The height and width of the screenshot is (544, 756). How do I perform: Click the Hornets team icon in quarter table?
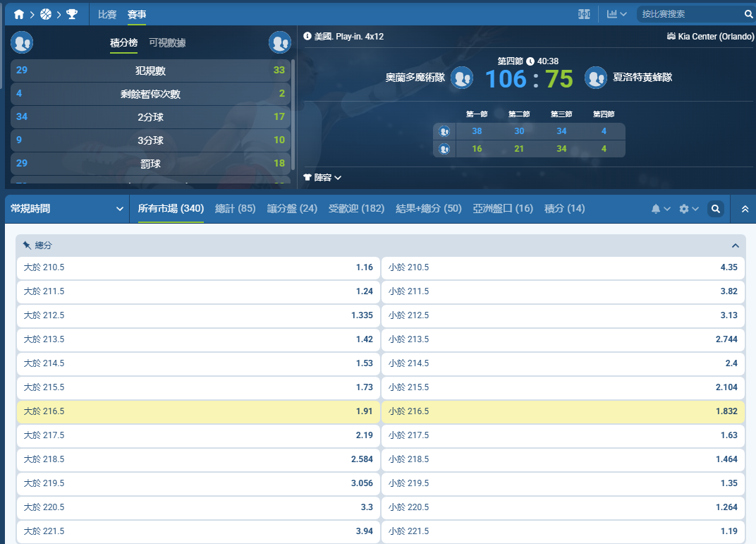click(444, 149)
